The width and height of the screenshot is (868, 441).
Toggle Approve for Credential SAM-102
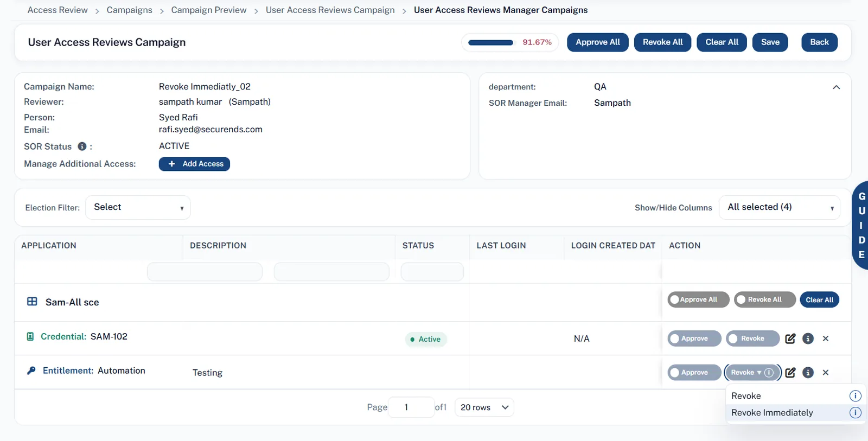point(694,338)
